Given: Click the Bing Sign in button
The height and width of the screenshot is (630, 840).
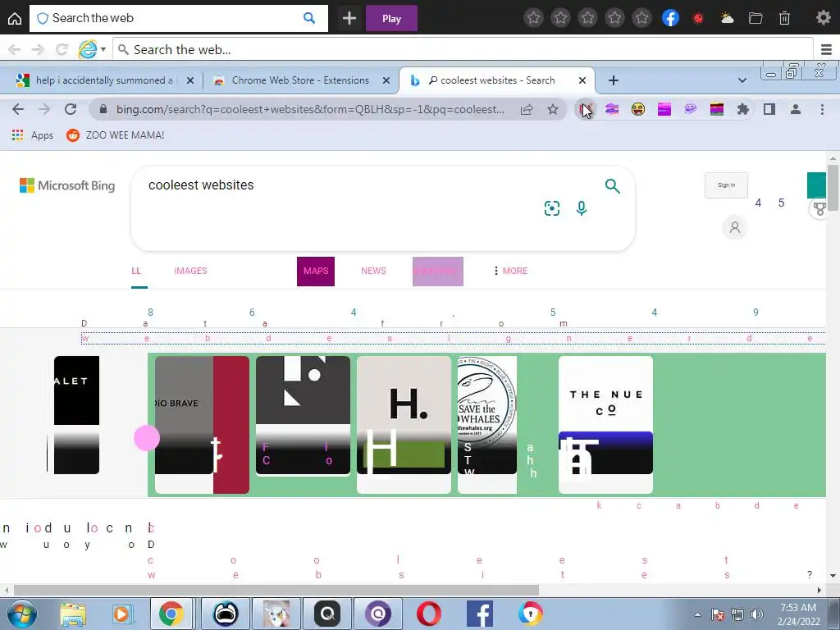Looking at the screenshot, I should point(727,185).
